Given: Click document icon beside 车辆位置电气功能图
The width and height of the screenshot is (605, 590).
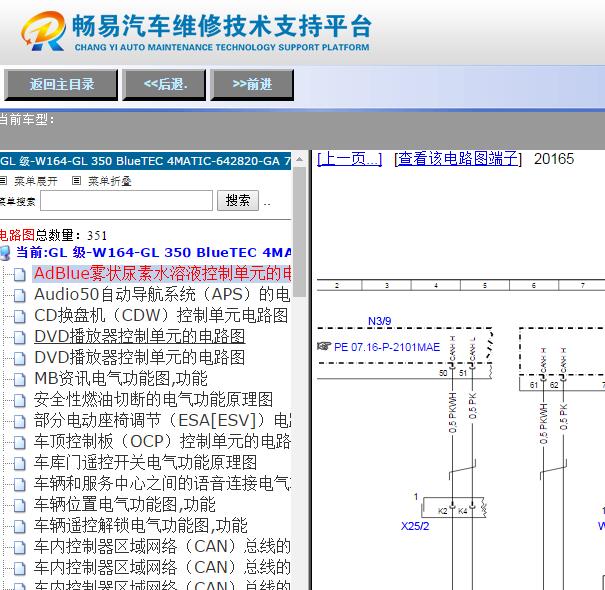Looking at the screenshot, I should coord(19,505).
